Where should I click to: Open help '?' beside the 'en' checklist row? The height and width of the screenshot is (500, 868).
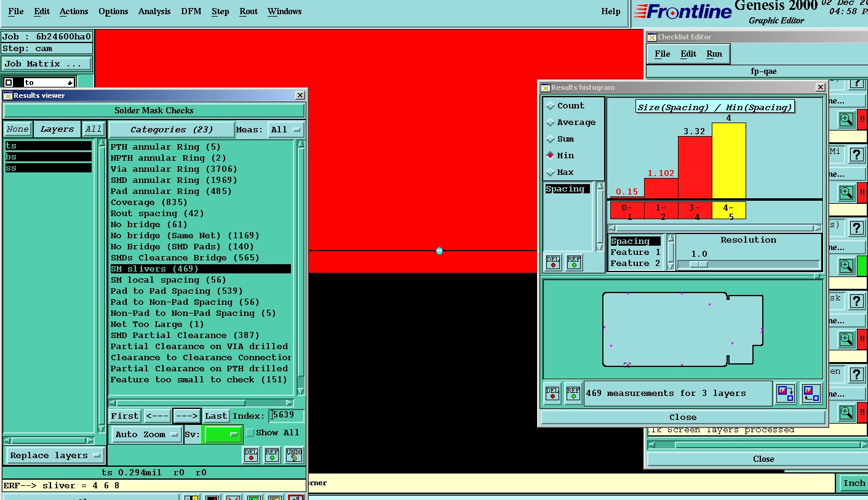pyautogui.click(x=856, y=375)
